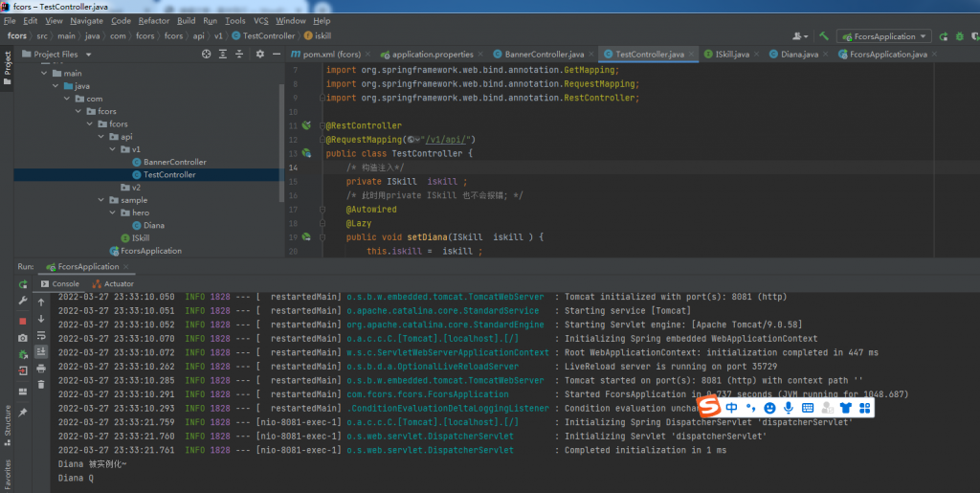The width and height of the screenshot is (980, 493).
Task: Open the Navigate menu
Action: pyautogui.click(x=86, y=21)
